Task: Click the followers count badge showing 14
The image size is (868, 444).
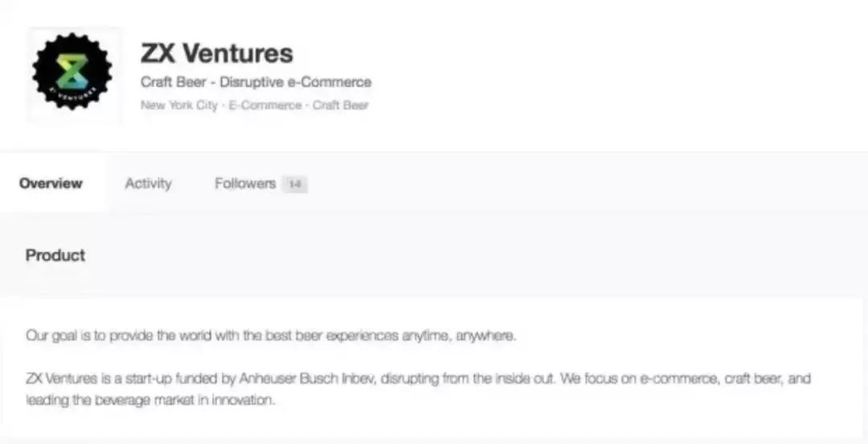Action: coord(295,184)
